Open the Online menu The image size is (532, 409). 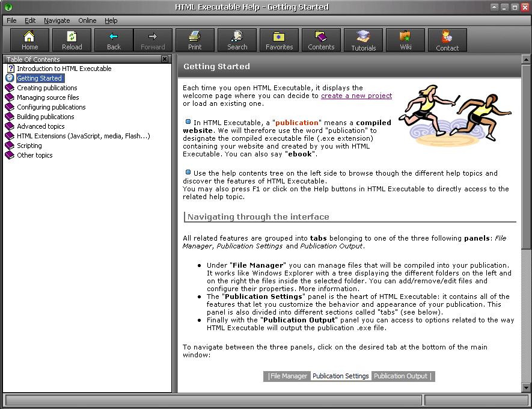87,20
